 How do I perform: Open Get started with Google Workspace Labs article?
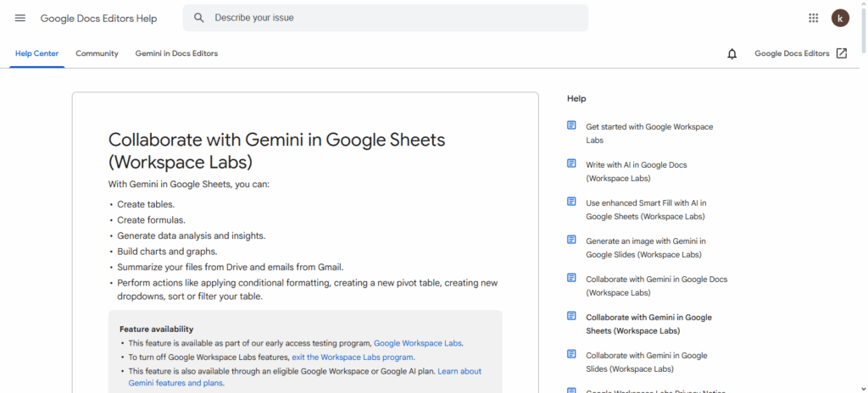649,133
